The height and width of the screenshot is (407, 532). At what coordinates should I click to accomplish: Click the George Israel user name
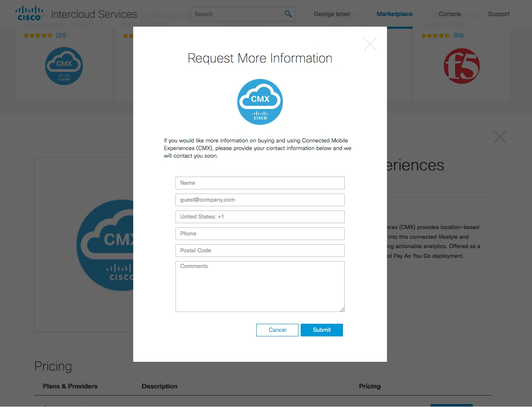pos(332,14)
